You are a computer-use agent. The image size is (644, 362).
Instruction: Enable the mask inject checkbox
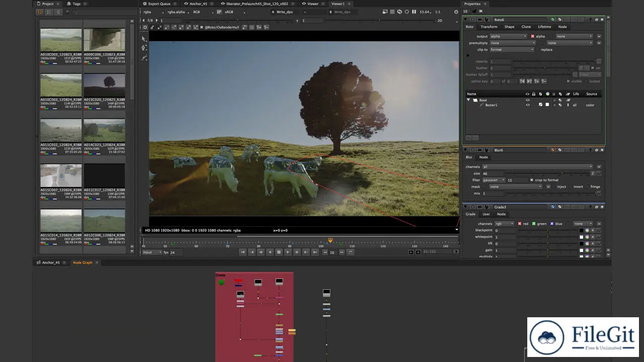[x=553, y=187]
